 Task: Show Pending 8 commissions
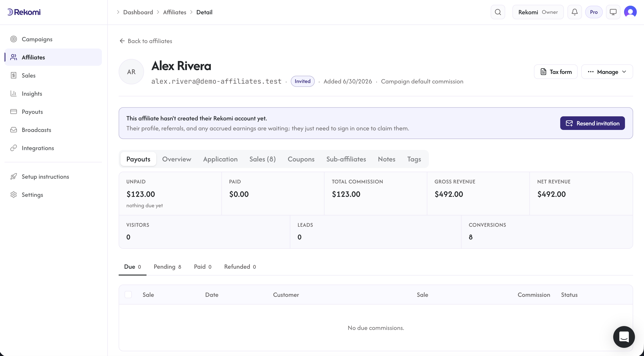pos(167,267)
